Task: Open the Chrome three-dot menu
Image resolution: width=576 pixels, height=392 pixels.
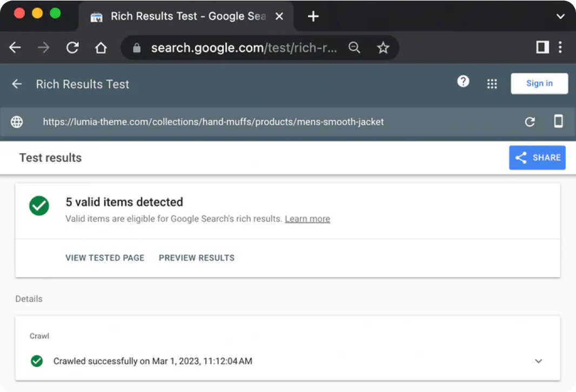Action: click(560, 48)
